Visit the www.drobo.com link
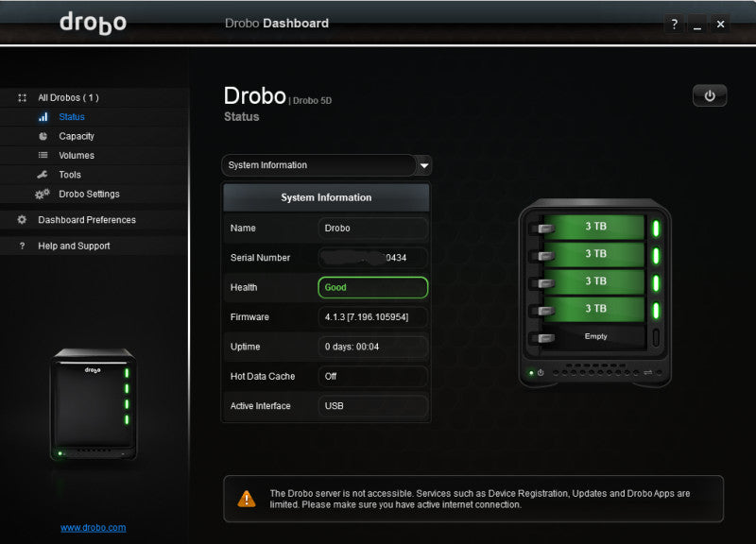756x544 pixels. [93, 528]
